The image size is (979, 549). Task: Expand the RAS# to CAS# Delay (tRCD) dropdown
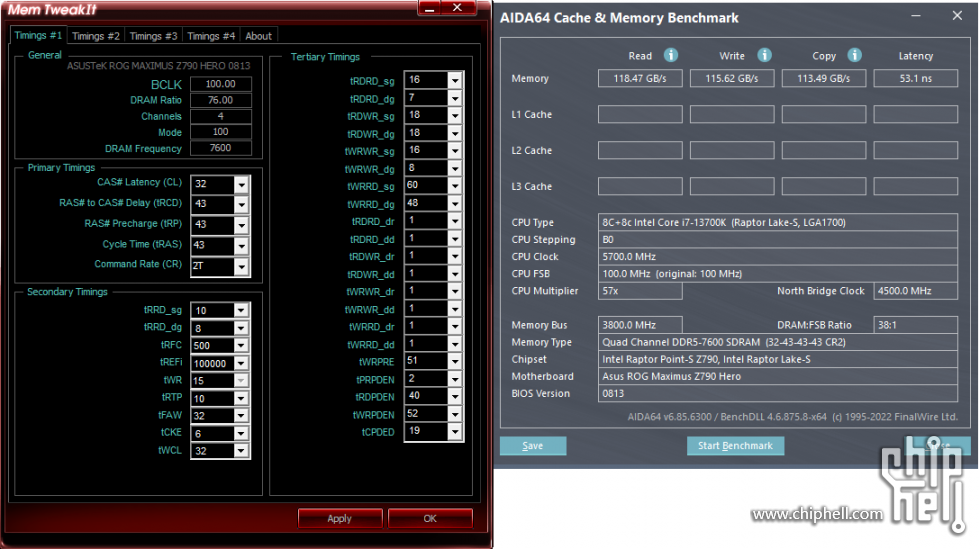tap(241, 204)
